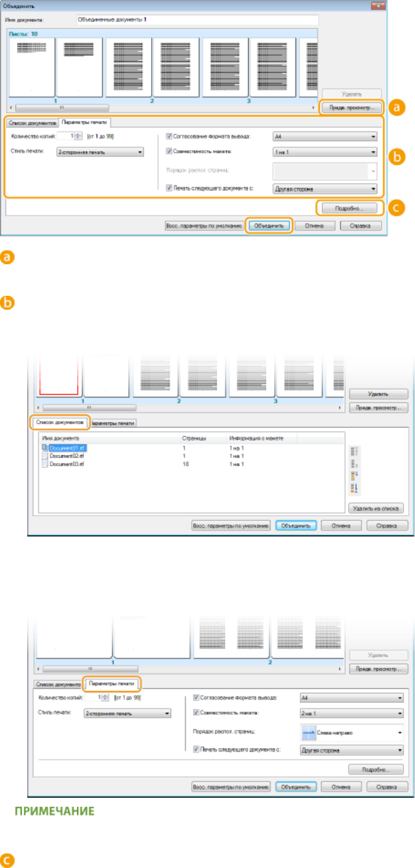Click Объединить button in bottom screenshot
This screenshot has height=868, width=415.
click(x=296, y=787)
